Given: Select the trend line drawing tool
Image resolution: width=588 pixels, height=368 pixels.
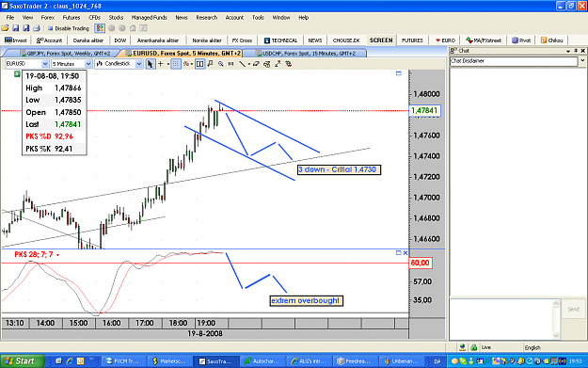Looking at the screenshot, I should click(242, 64).
